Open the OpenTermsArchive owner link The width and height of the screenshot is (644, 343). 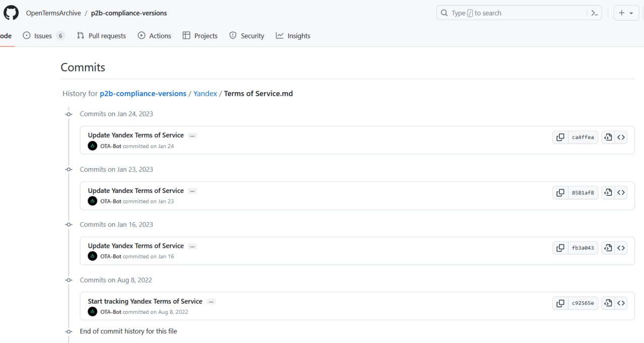(53, 13)
